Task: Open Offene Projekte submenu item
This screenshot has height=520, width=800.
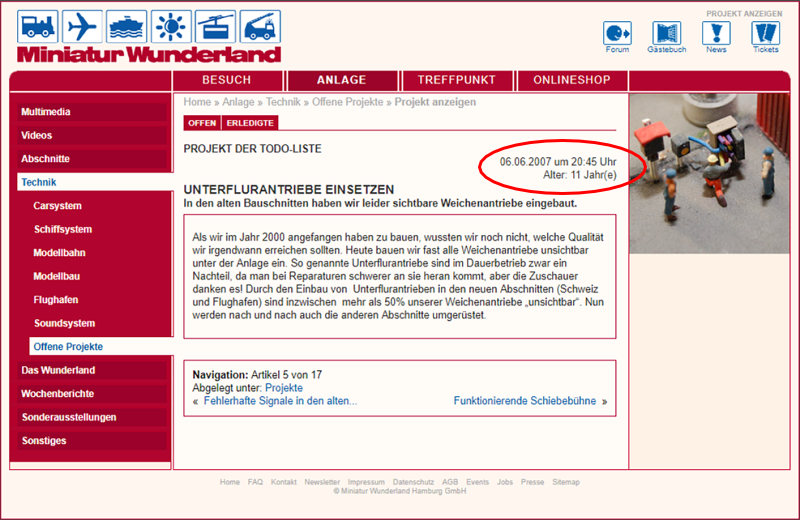Action: click(x=101, y=346)
